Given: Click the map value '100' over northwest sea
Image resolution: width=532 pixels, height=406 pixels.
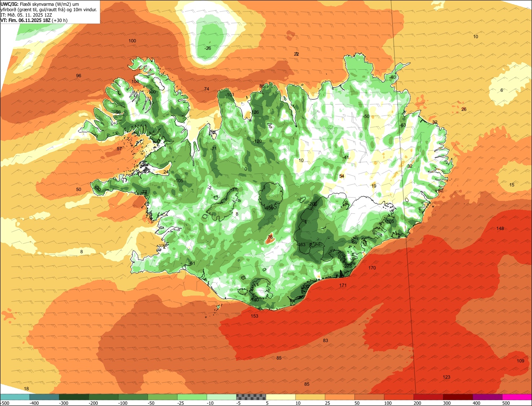Looking at the screenshot, I should pos(132,41).
